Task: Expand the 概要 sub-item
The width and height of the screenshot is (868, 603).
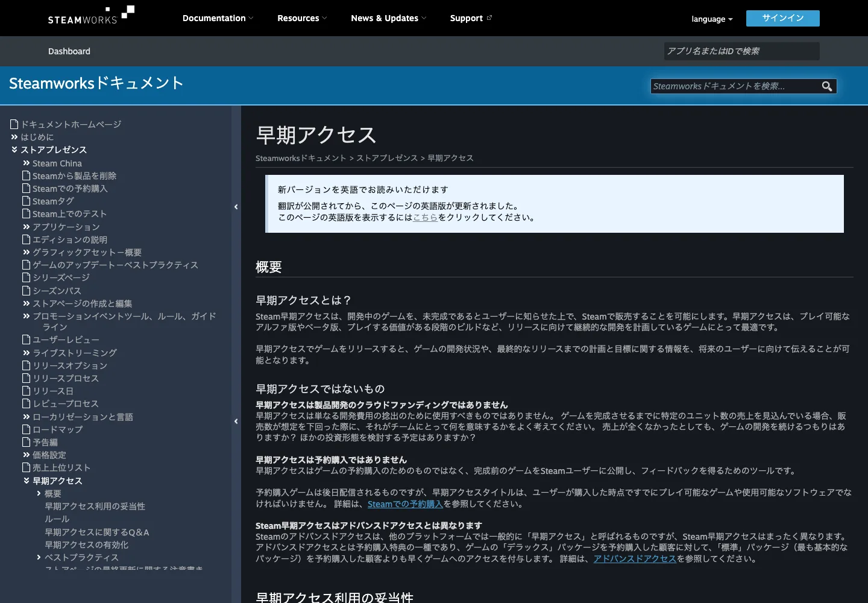Action: (39, 493)
